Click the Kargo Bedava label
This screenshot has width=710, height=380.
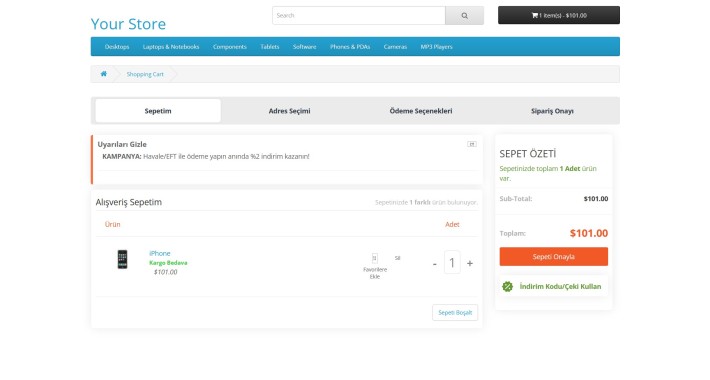pyautogui.click(x=168, y=263)
